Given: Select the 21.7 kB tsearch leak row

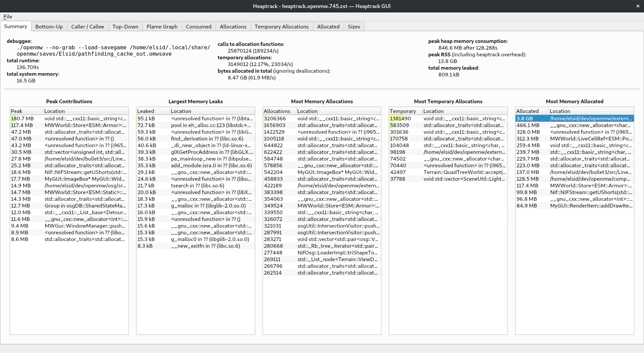Looking at the screenshot, I should [196, 185].
